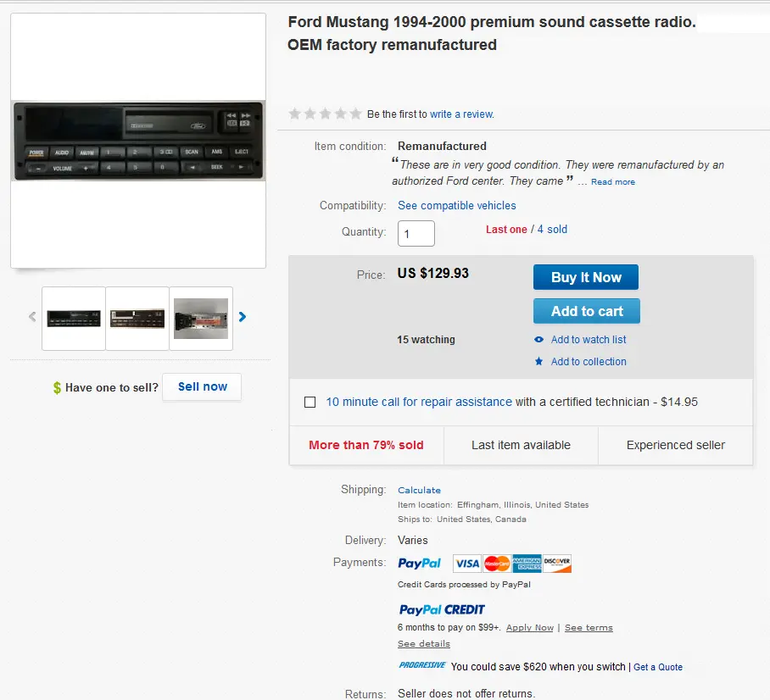Expand item condition with Read more
Screen dimensions: 770x700
tap(613, 182)
